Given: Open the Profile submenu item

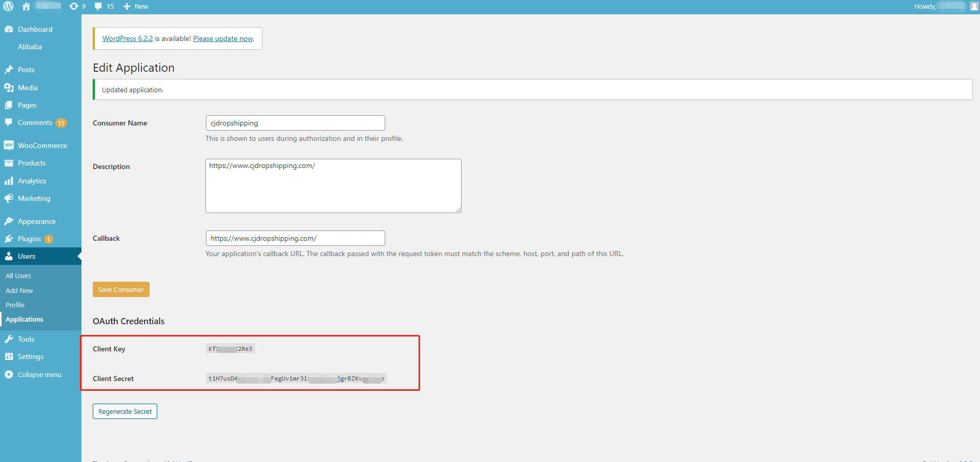Looking at the screenshot, I should (15, 305).
